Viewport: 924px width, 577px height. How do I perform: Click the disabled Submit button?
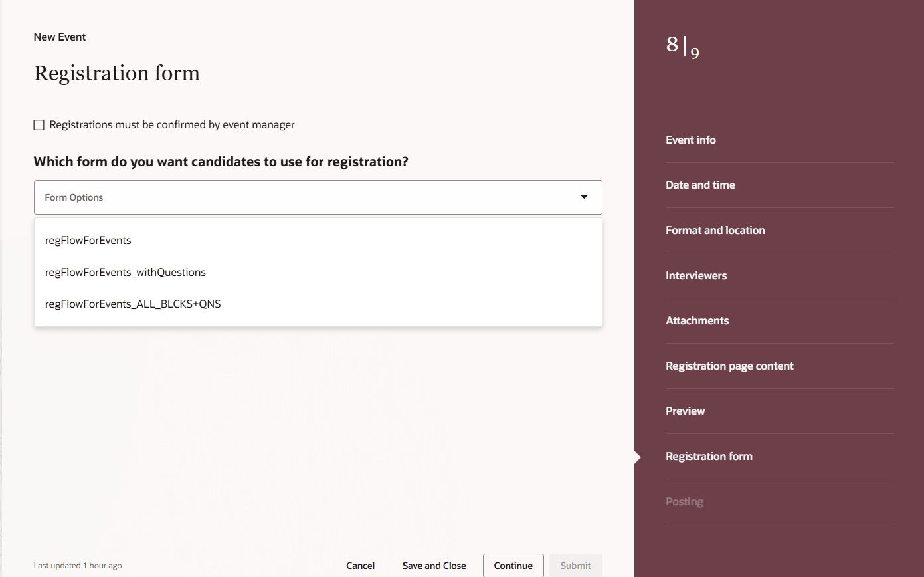(576, 566)
